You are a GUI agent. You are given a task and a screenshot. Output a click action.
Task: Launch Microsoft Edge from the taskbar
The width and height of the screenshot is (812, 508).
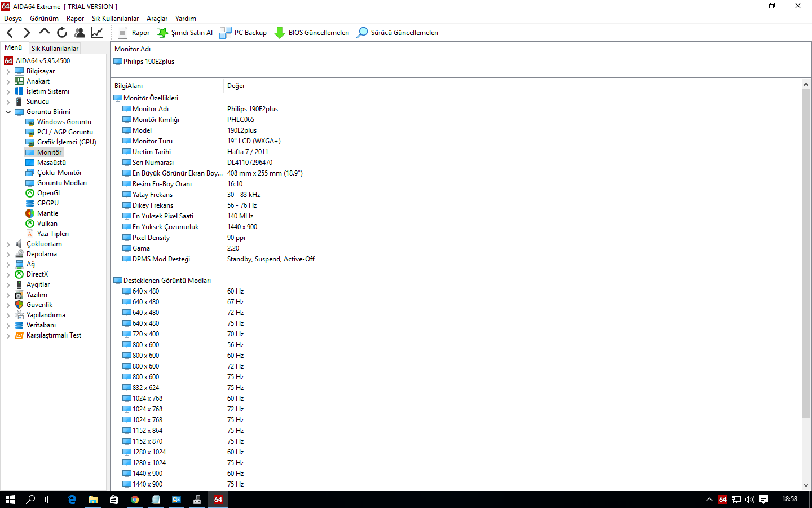[x=72, y=500]
